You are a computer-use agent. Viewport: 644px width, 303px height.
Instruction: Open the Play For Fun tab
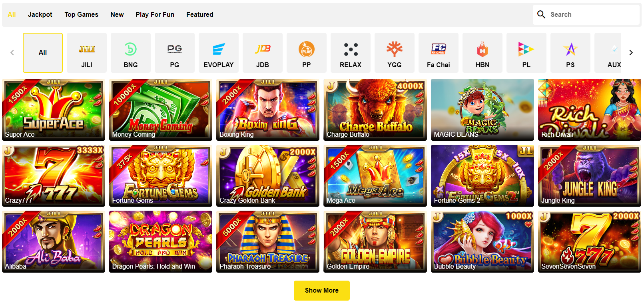pyautogui.click(x=155, y=14)
